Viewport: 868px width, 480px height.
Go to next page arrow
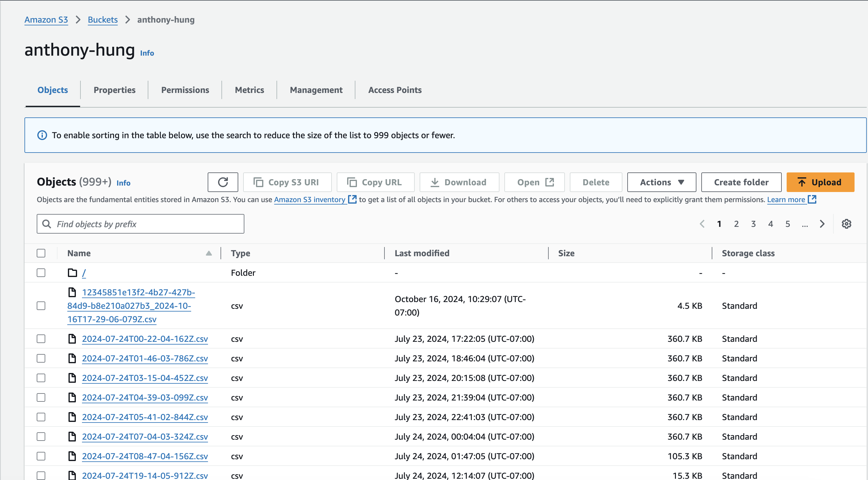(x=822, y=224)
